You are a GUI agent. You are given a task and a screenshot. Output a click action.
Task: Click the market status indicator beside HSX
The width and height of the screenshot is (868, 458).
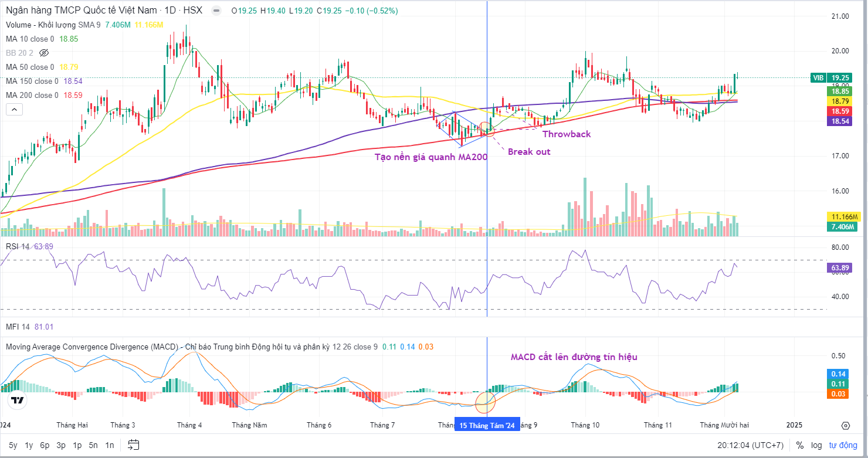216,11
